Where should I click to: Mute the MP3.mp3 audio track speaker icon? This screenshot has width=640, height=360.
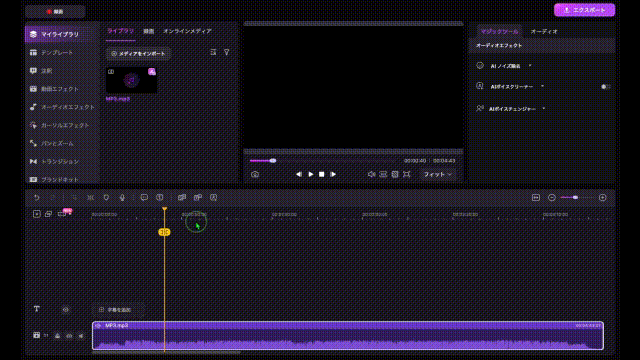point(81,336)
